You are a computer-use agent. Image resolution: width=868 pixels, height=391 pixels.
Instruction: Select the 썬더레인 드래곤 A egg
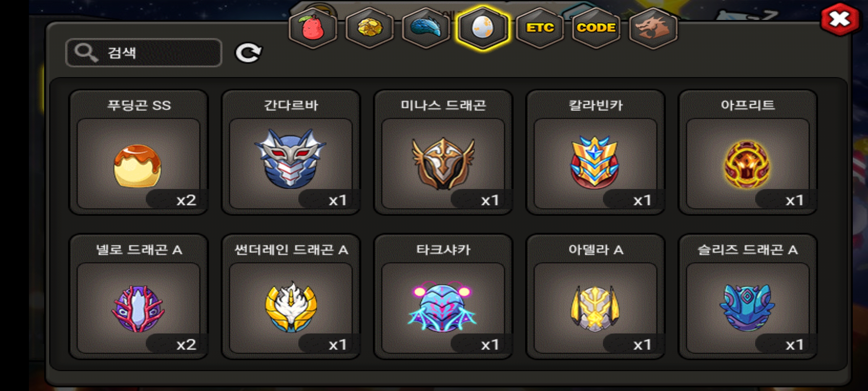(x=291, y=297)
